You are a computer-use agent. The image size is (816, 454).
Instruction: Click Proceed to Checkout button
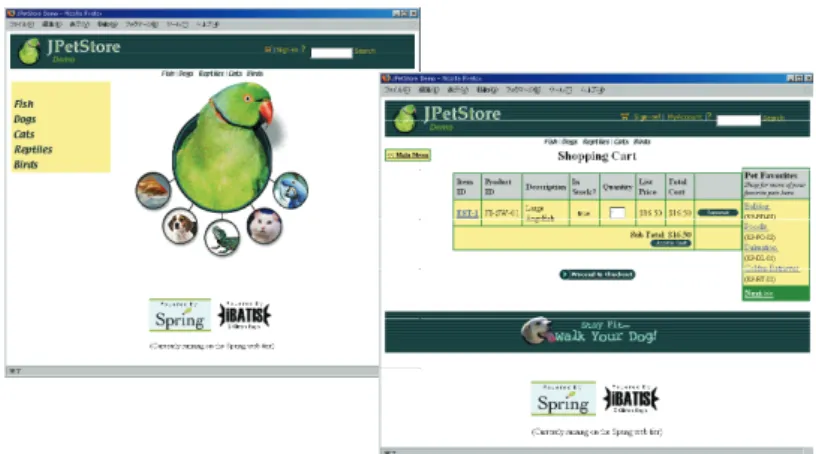[597, 274]
